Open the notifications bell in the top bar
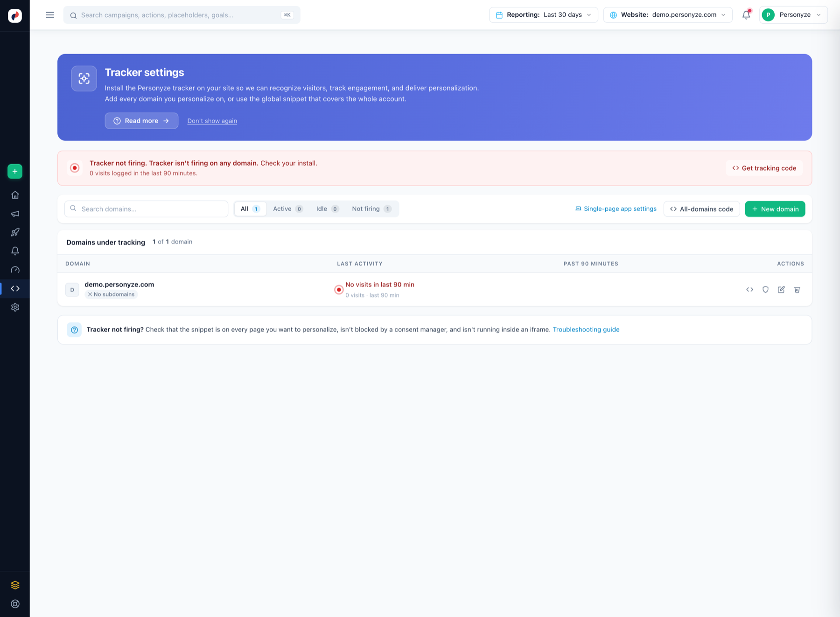Viewport: 840px width, 617px height. tap(746, 15)
